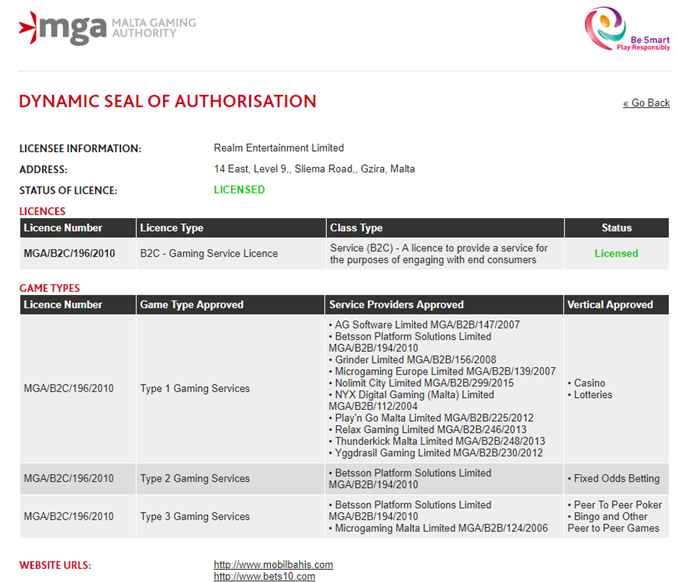
Task: Click the DYNAMIC SEAL OF AUTHORISATION heading
Action: point(168,102)
